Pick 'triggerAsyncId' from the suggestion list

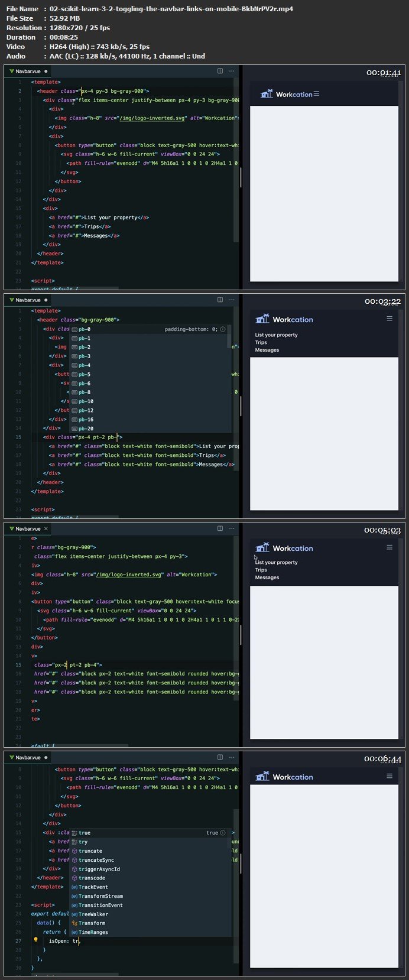click(149, 869)
